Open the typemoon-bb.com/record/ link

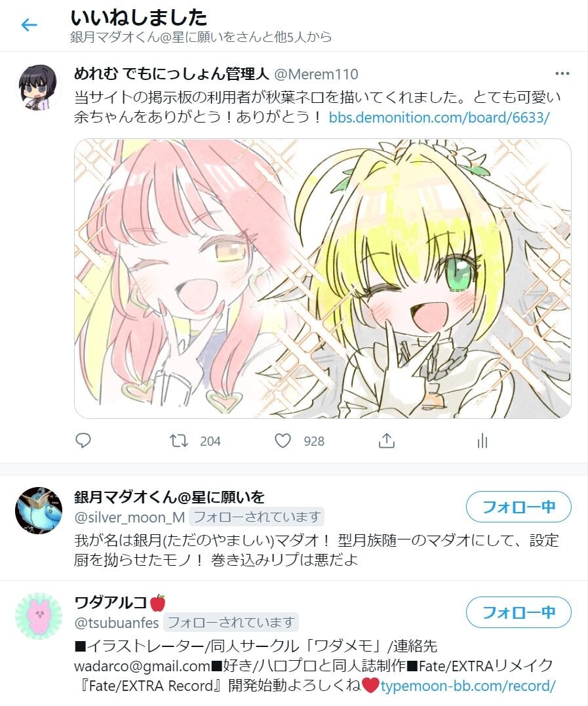468,686
